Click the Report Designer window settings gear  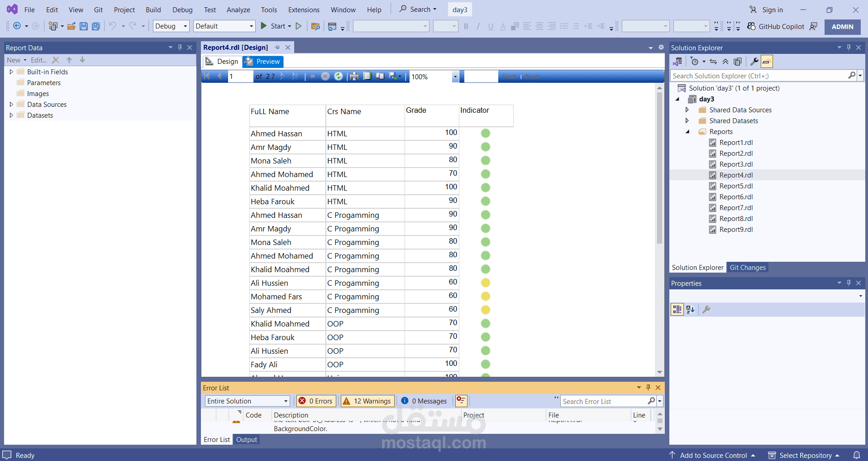coord(661,48)
